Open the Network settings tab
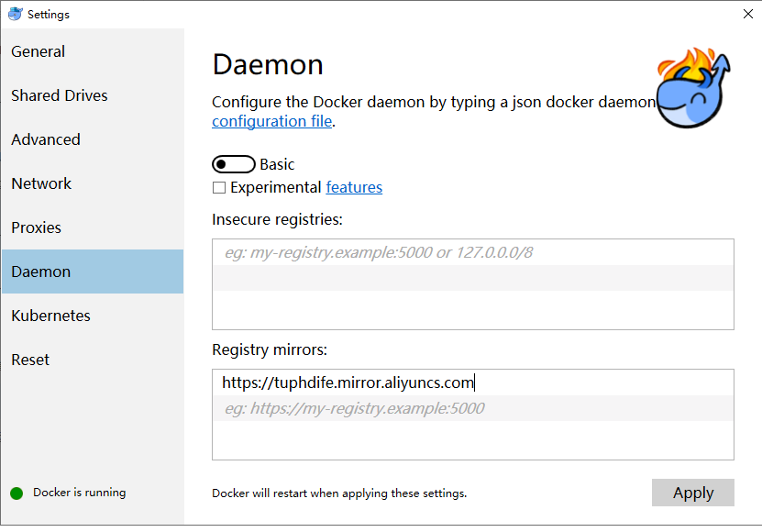The width and height of the screenshot is (762, 532). point(41,183)
